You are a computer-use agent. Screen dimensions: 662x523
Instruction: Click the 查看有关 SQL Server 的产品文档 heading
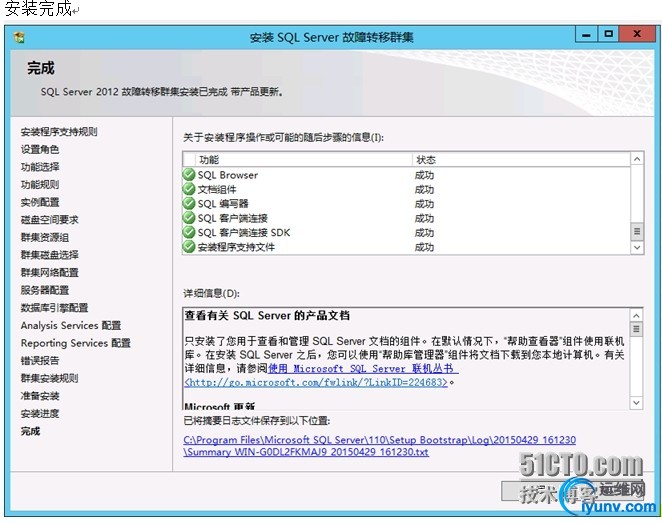click(267, 315)
